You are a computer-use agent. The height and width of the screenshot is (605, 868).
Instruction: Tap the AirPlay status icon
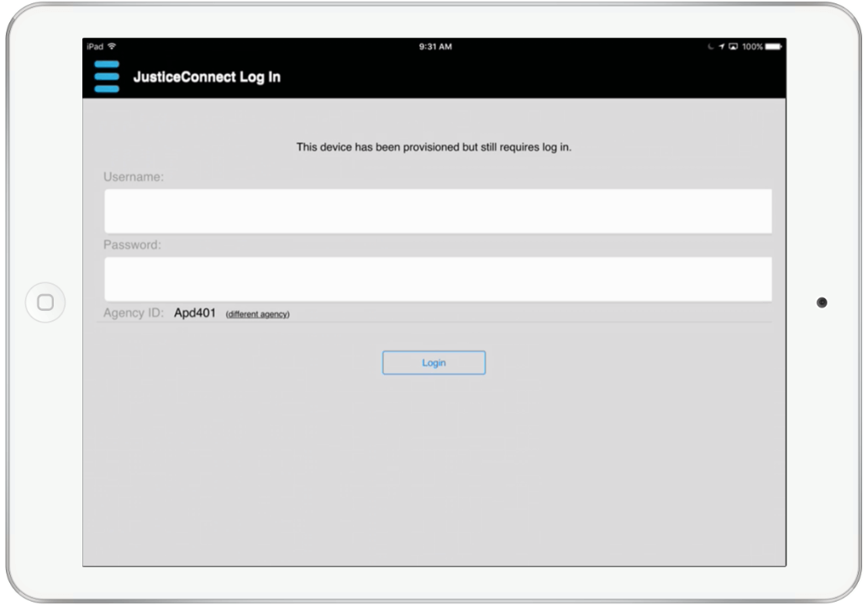pos(733,46)
